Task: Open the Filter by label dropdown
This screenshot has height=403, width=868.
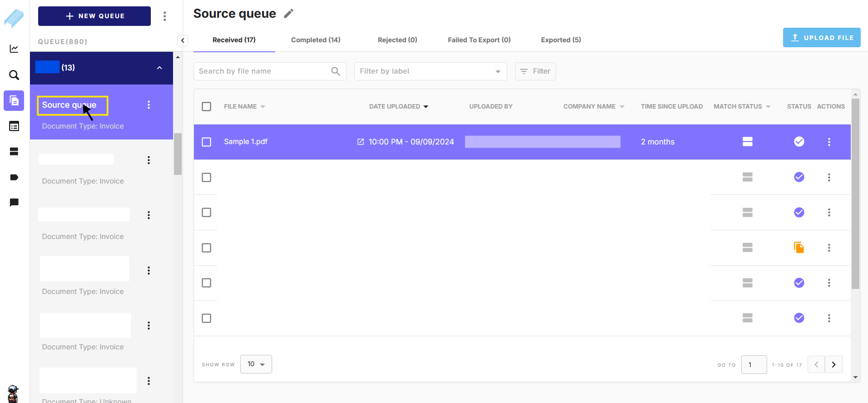Action: [430, 71]
